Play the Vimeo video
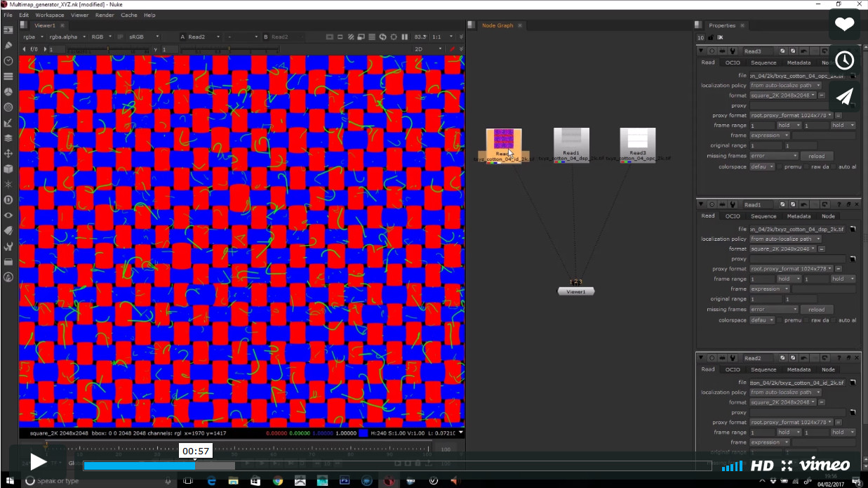 [x=38, y=462]
